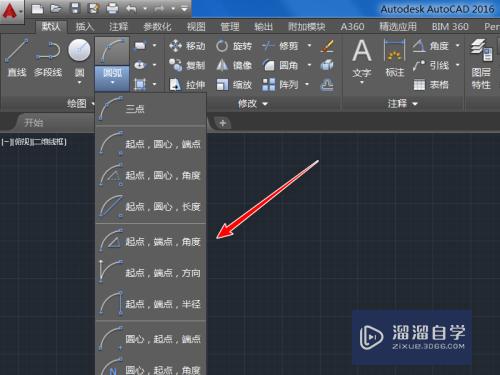Select the 圆 circle tool
This screenshot has width=500, height=375.
[x=79, y=57]
